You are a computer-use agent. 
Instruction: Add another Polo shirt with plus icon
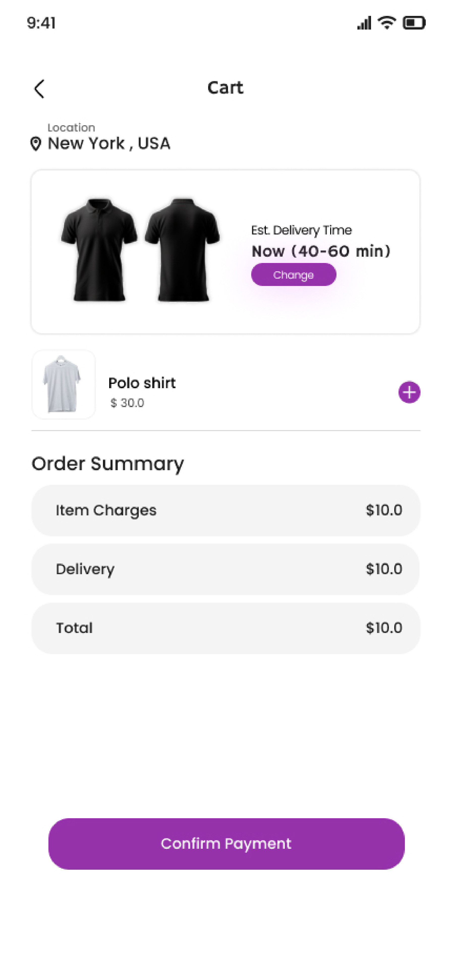pyautogui.click(x=409, y=392)
